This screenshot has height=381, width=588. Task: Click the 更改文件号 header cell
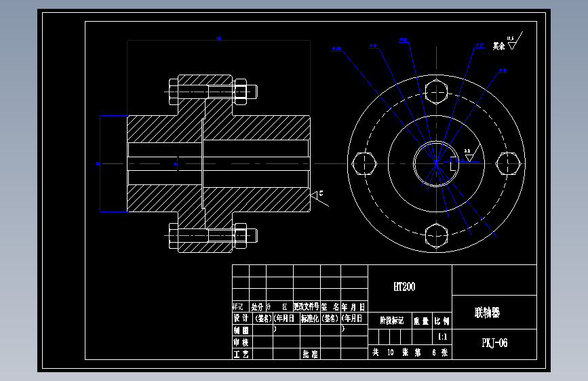[307, 306]
